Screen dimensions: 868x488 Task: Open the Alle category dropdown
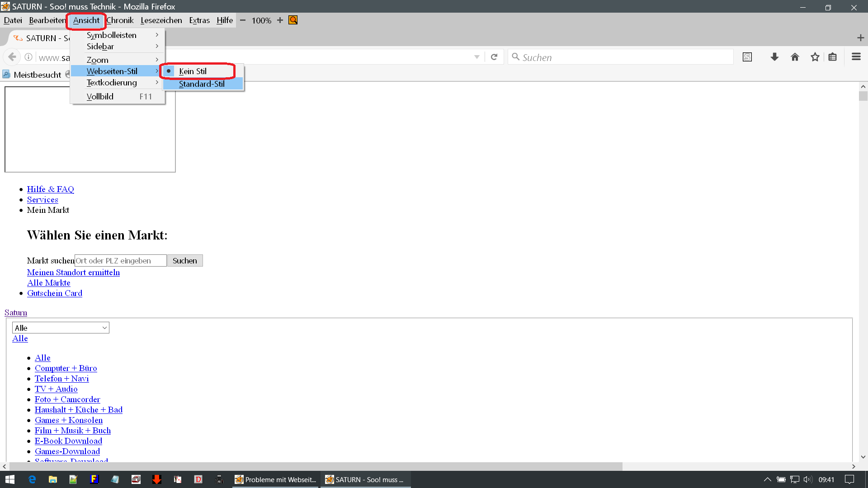61,328
